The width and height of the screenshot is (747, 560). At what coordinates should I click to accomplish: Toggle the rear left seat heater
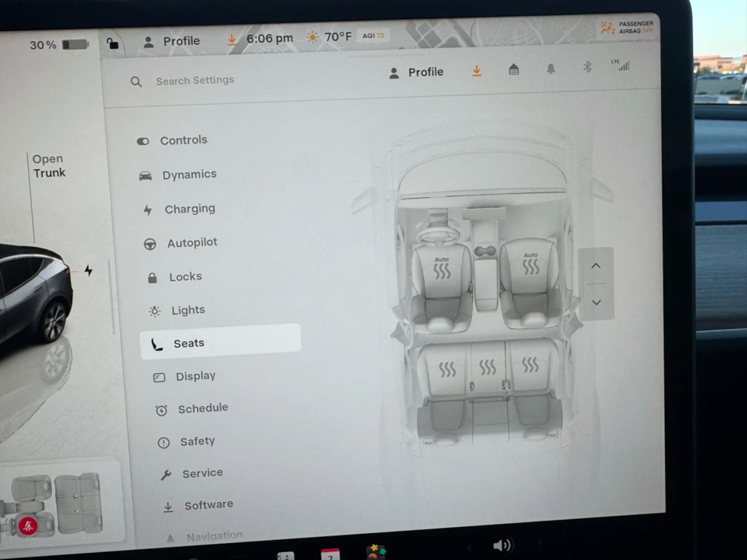(447, 369)
